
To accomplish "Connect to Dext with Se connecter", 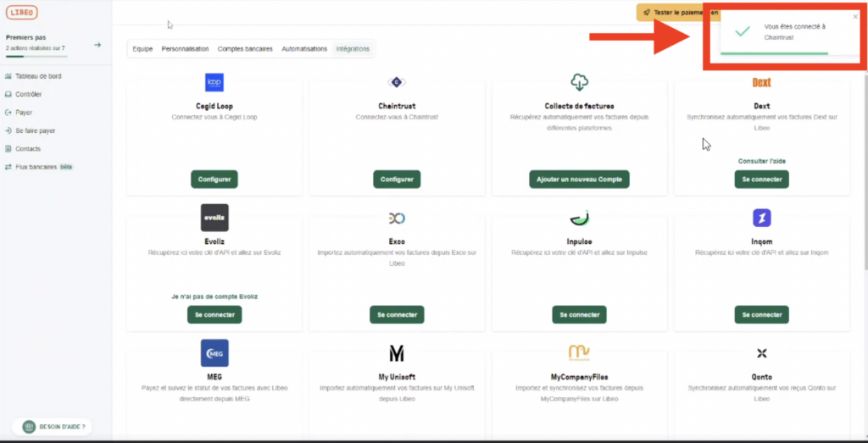I will click(762, 180).
